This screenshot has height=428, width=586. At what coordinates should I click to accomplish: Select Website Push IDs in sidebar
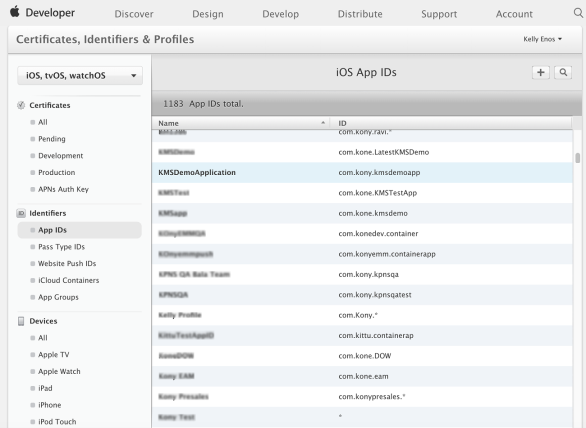coord(67,264)
